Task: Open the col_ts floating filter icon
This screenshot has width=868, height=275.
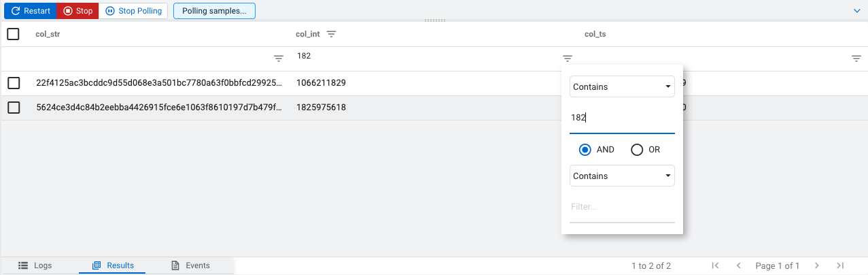Action: tap(856, 59)
